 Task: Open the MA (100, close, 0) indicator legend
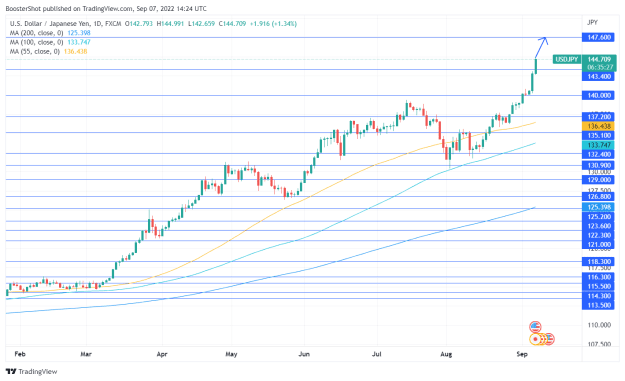(x=36, y=42)
